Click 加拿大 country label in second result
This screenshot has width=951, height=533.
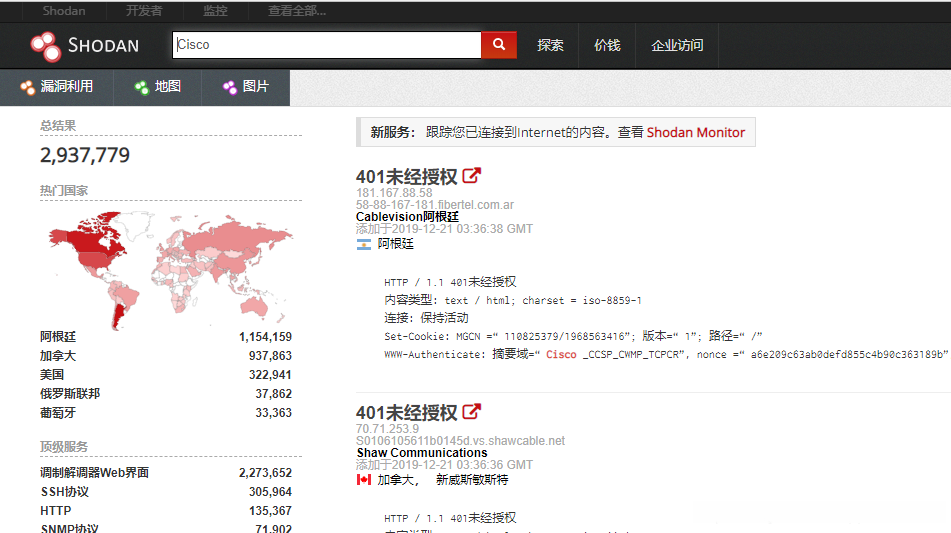pyautogui.click(x=397, y=480)
